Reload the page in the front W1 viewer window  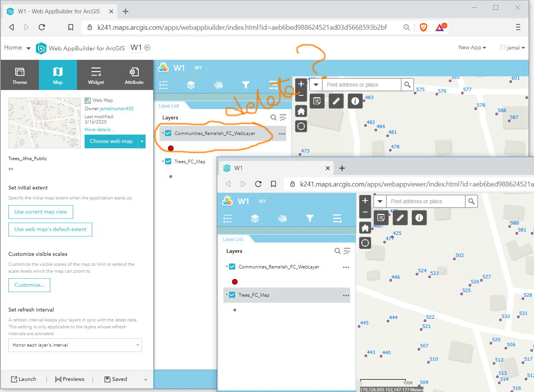[x=258, y=184]
